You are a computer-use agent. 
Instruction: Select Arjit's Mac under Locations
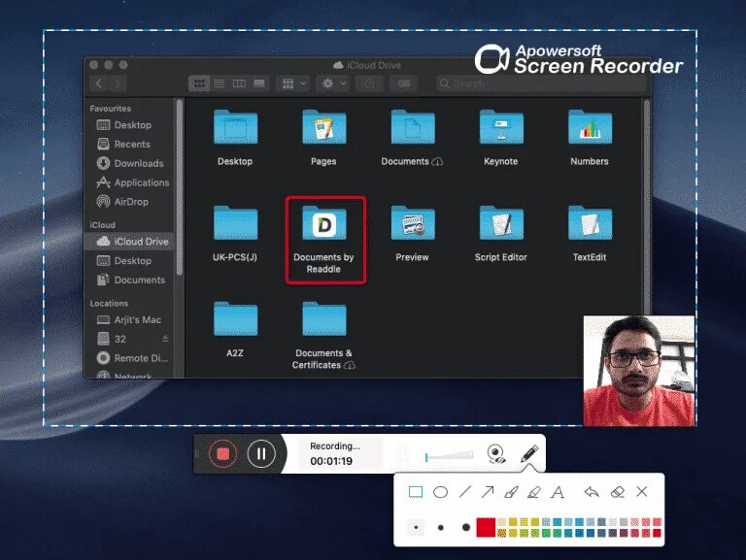128,320
